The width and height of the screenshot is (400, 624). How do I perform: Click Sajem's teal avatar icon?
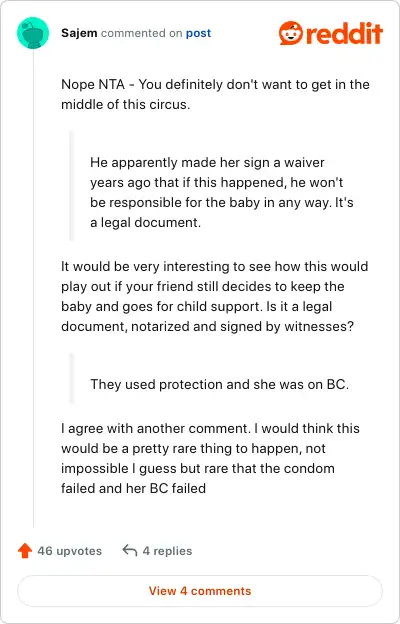[x=33, y=33]
